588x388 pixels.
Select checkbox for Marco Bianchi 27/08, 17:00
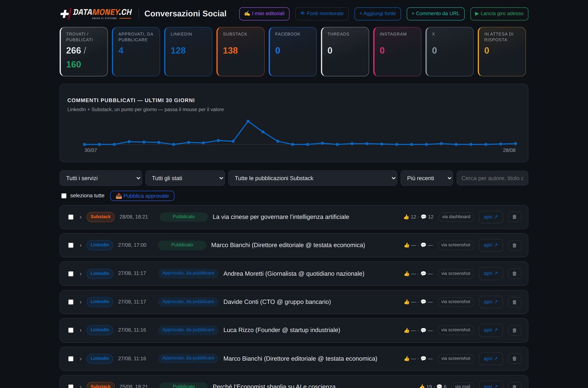pos(71,245)
